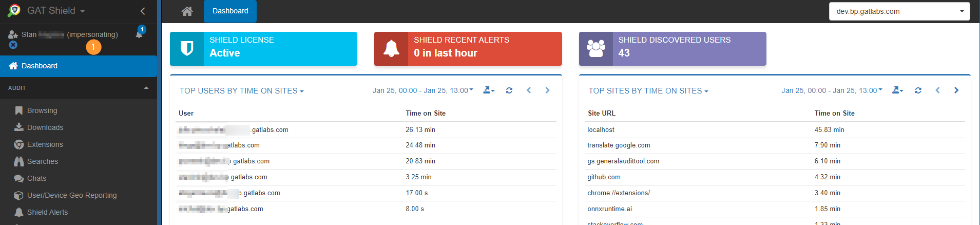The width and height of the screenshot is (980, 225).
Task: Click translate.google.com site row
Action: tap(775, 145)
